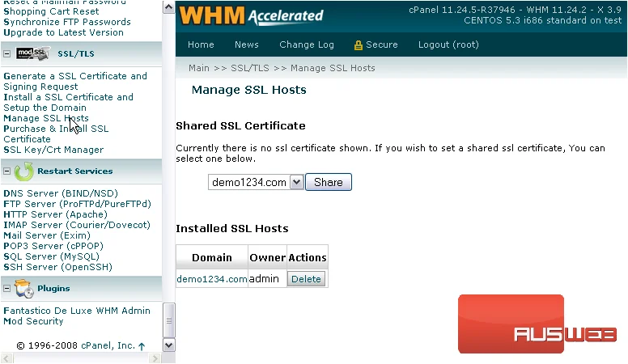This screenshot has width=628, height=364.
Task: Open SSL Key/Crt Manager
Action: (x=53, y=150)
